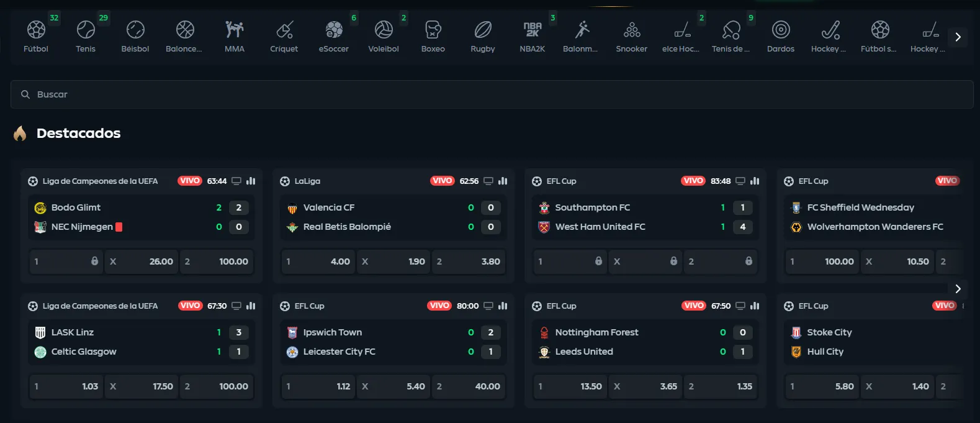Pick Valencia CF win at 4.00
Image resolution: width=980 pixels, height=423 pixels.
(318, 262)
